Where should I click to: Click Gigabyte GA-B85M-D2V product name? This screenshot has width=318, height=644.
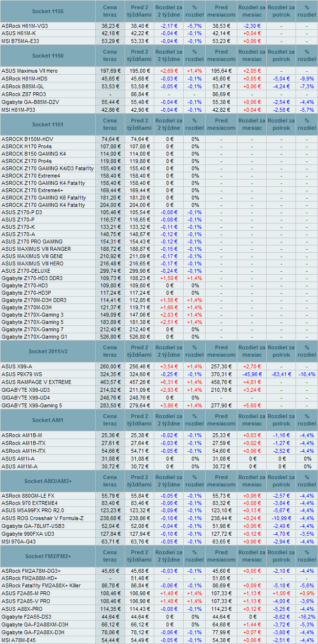(x=30, y=102)
